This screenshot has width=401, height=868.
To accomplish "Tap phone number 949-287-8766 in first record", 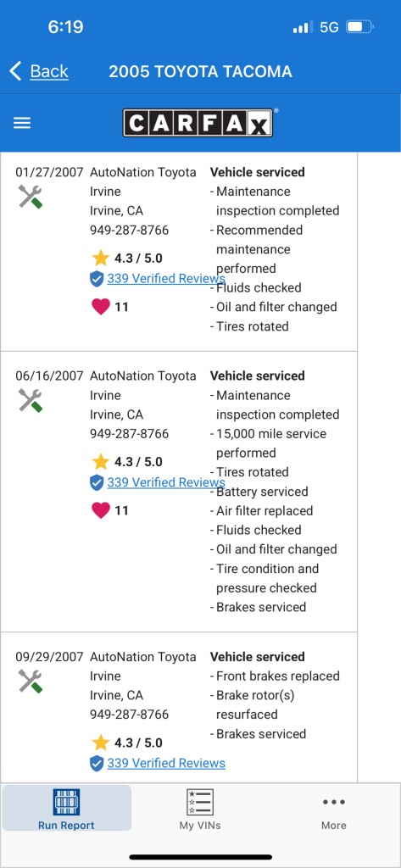I will [130, 230].
